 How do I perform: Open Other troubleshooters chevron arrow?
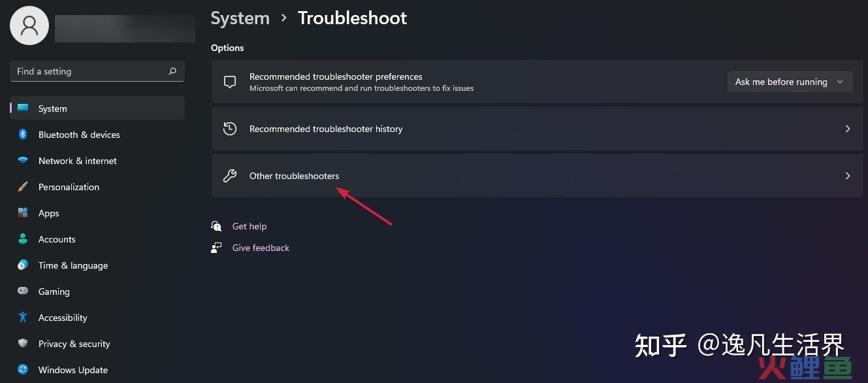[x=848, y=176]
